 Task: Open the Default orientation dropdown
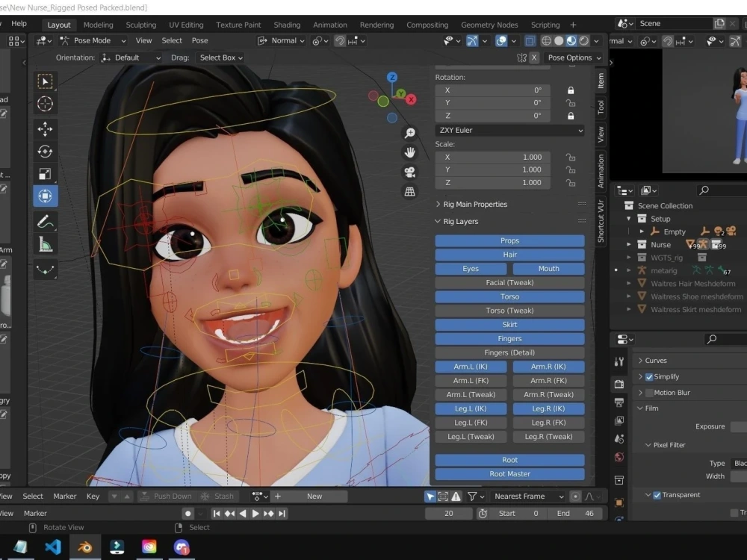(131, 57)
